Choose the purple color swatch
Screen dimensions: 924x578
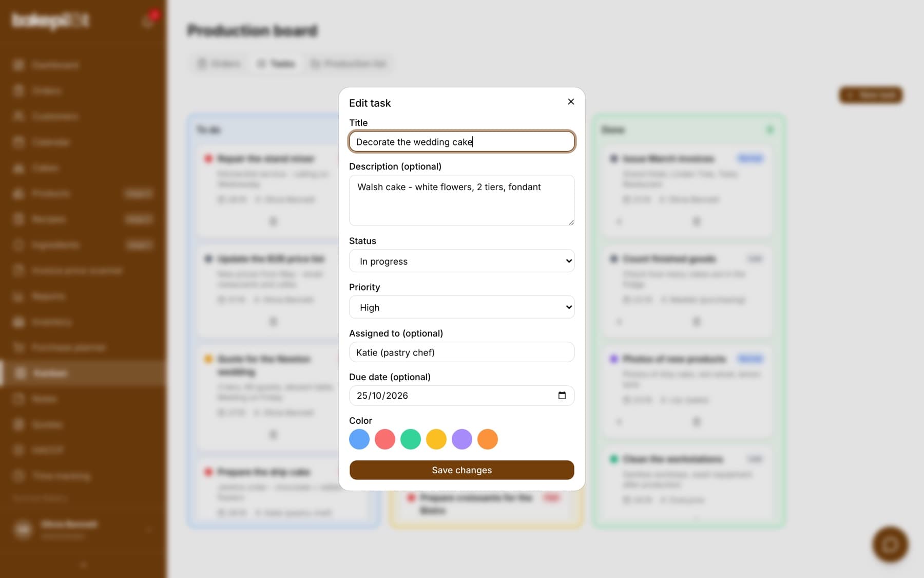point(462,439)
